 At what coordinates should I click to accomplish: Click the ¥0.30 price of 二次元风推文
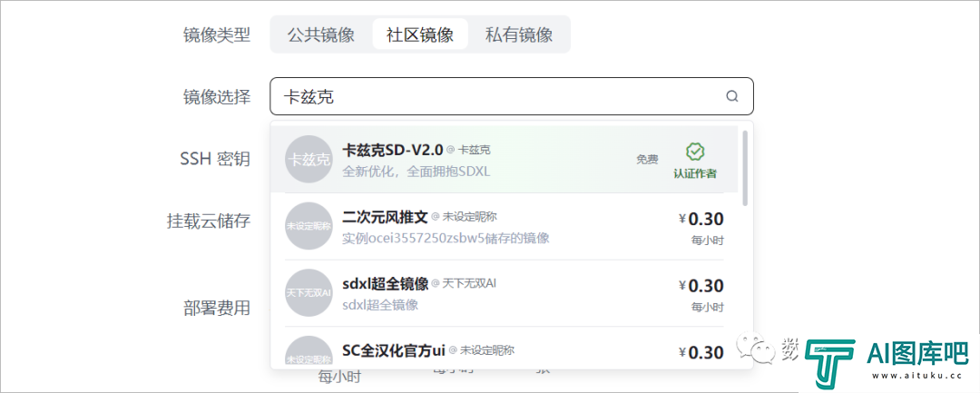point(701,219)
